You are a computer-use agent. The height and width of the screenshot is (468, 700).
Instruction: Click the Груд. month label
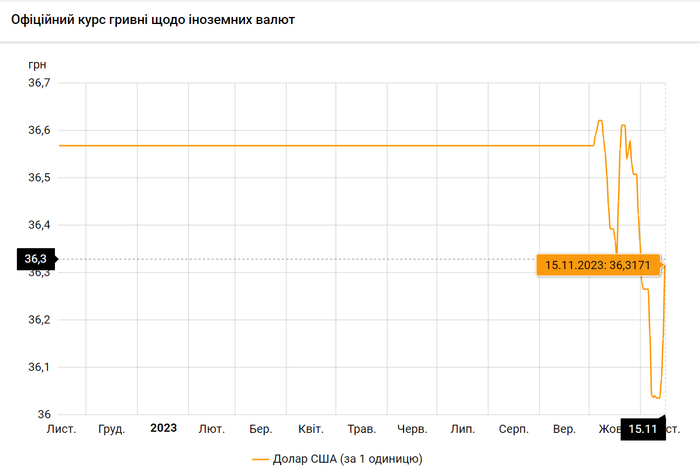(112, 429)
